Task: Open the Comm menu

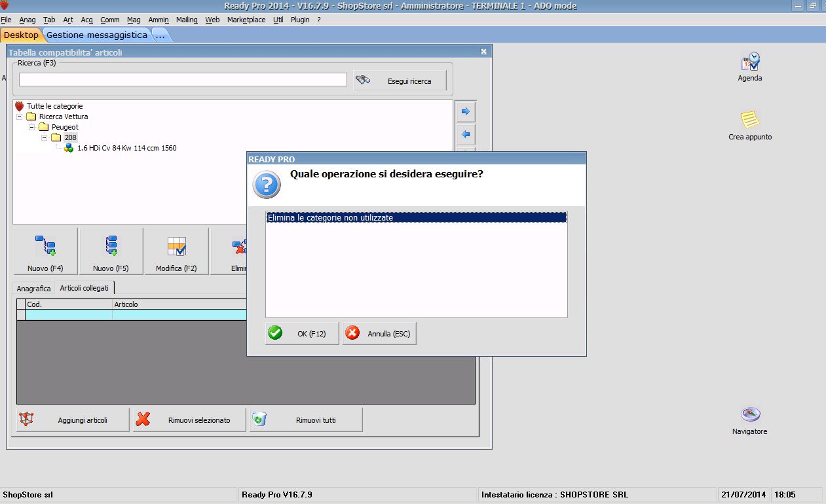Action: click(x=110, y=20)
